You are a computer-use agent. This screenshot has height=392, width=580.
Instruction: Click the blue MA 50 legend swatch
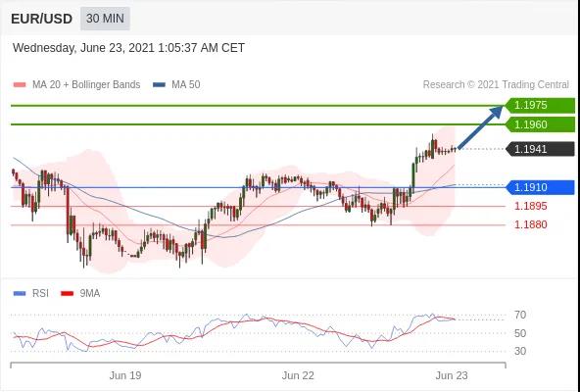point(159,84)
